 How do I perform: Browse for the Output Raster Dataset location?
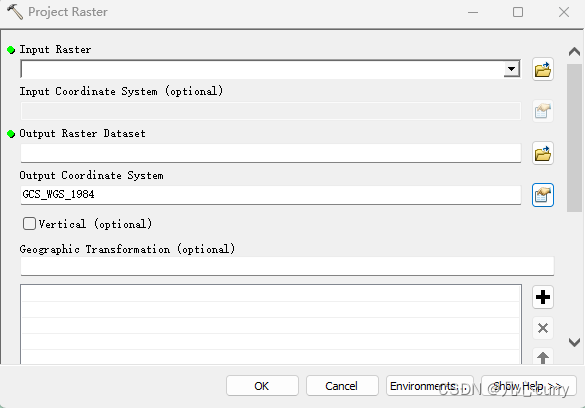543,153
